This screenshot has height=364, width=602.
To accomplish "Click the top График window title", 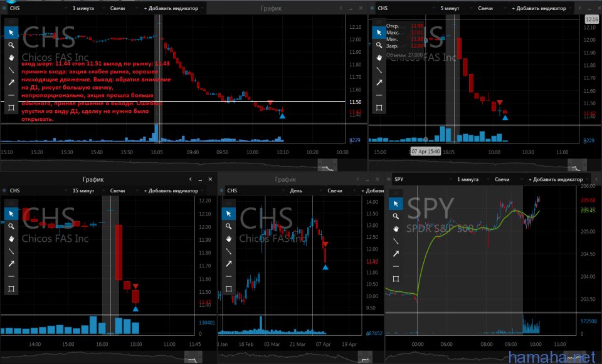I will coord(272,8).
